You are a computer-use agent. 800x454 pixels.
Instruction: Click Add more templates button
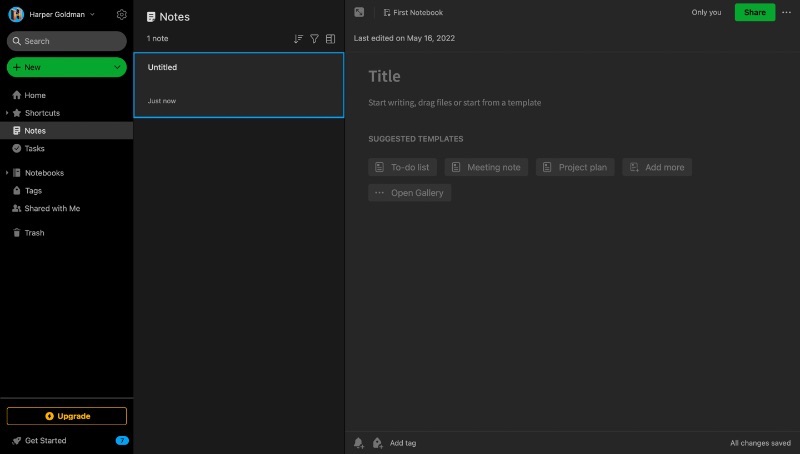(x=657, y=167)
